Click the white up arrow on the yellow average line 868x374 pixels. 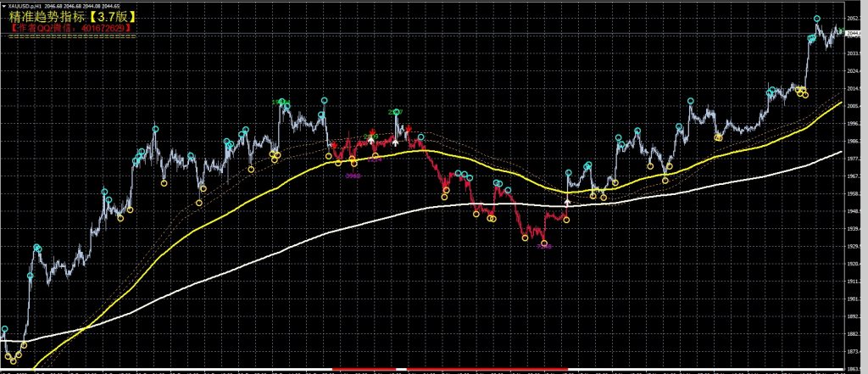click(x=567, y=204)
